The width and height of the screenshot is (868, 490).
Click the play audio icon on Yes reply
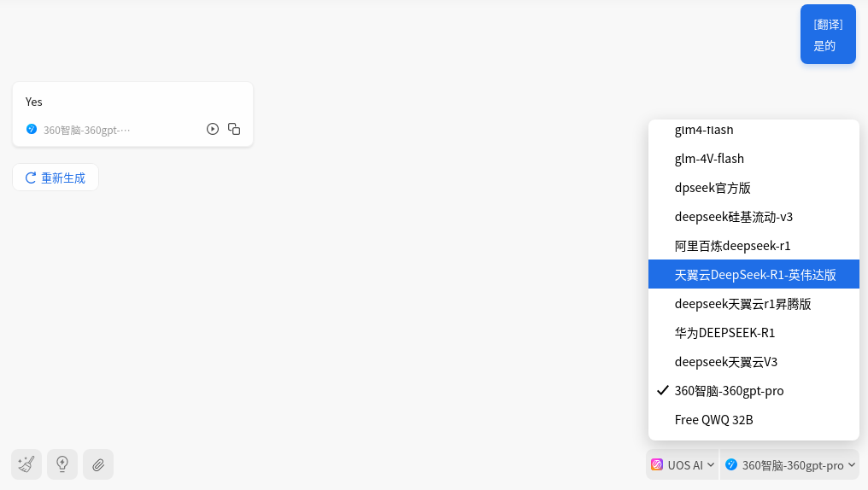pos(213,129)
